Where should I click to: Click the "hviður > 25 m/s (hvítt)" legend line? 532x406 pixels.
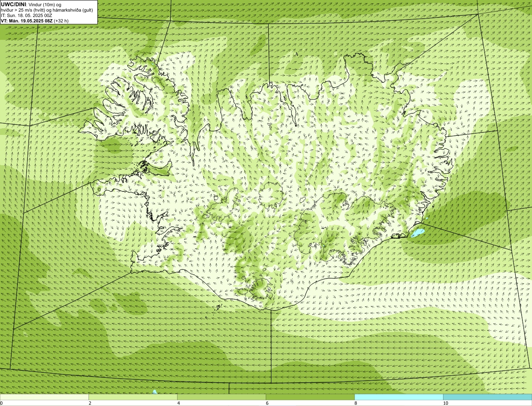pos(47,10)
